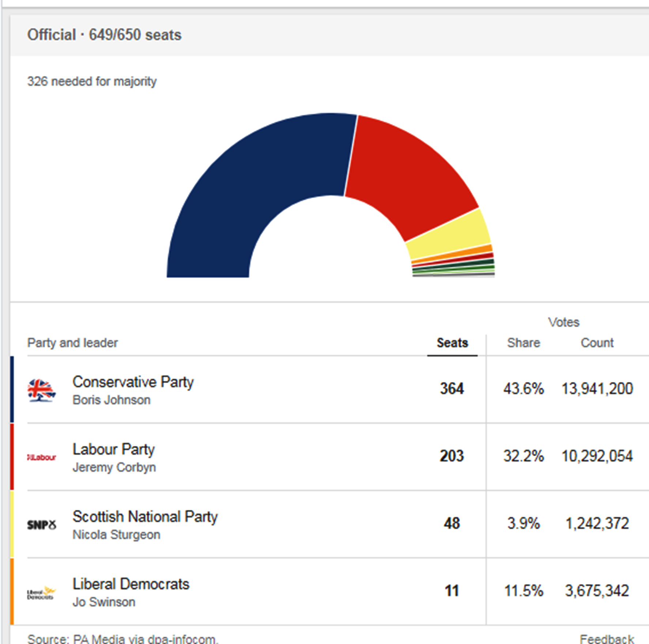Viewport: 649px width, 644px height.
Task: Open the Liberal Democrats name link
Action: click(x=131, y=584)
